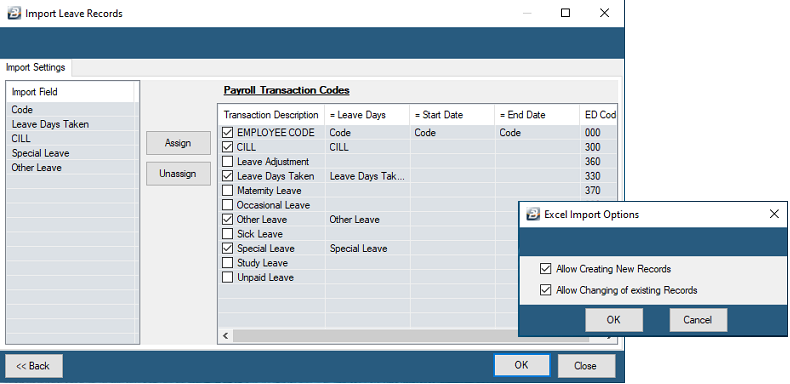
Task: Uncheck the Leave Days Taken transaction checkbox
Action: pyautogui.click(x=228, y=176)
